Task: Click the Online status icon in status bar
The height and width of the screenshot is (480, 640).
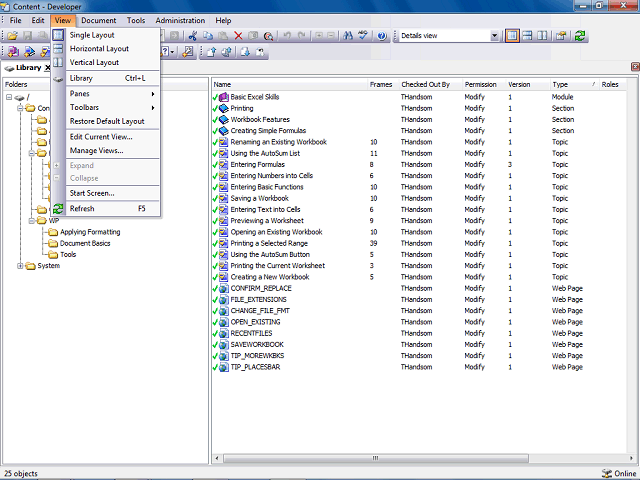Action: coord(607,473)
